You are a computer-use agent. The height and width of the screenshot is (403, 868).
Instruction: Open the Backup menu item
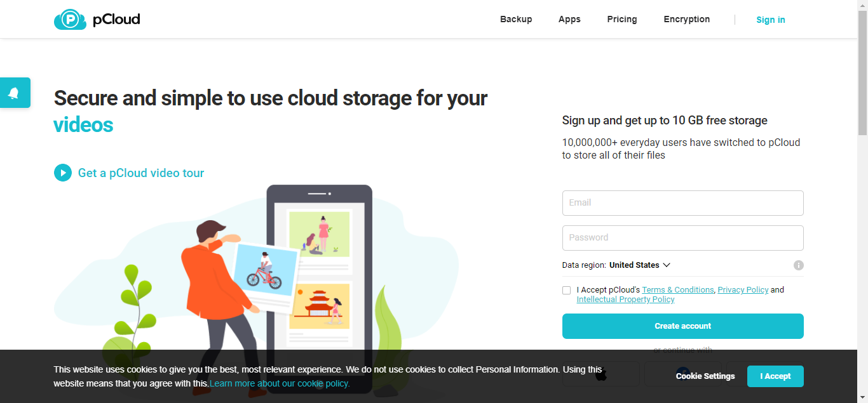[516, 19]
